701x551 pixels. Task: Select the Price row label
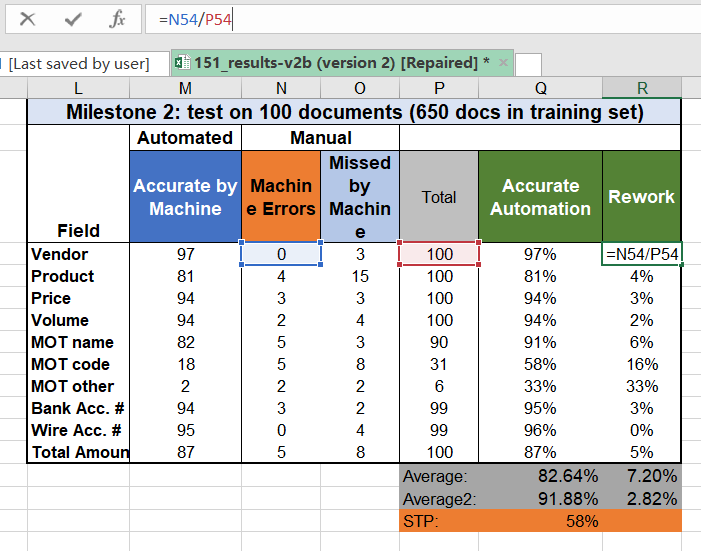point(78,298)
